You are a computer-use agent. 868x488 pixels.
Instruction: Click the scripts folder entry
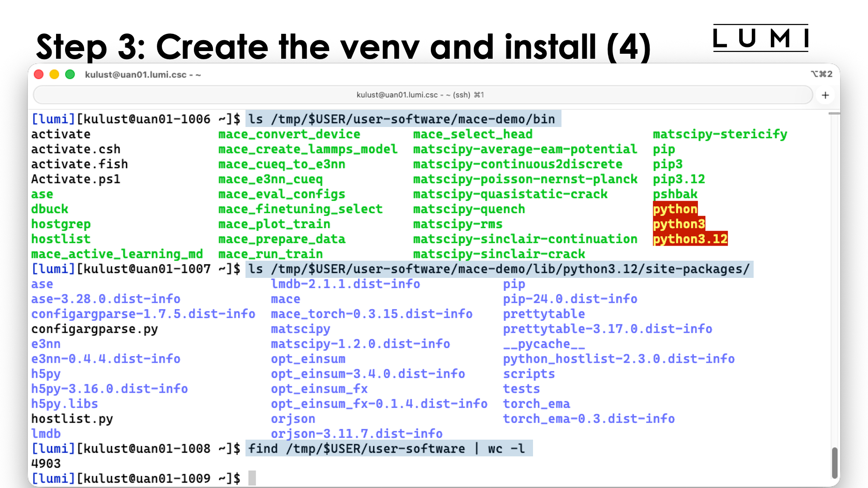tap(528, 374)
